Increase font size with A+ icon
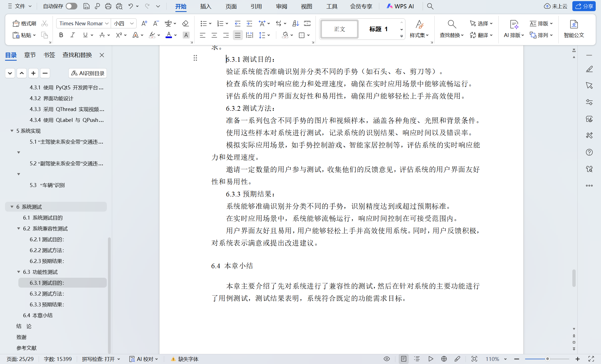Image resolution: width=601 pixels, height=364 pixels. pos(144,23)
